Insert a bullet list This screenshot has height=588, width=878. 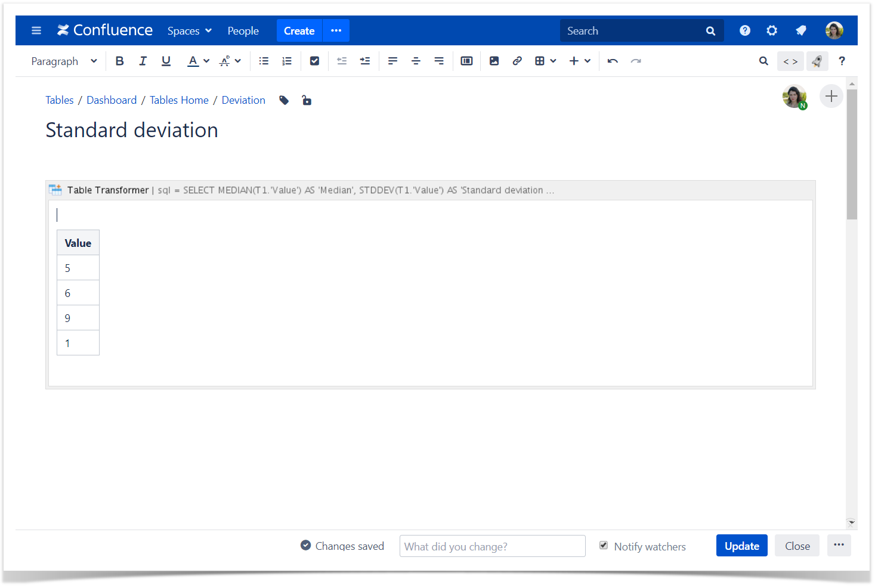point(264,61)
